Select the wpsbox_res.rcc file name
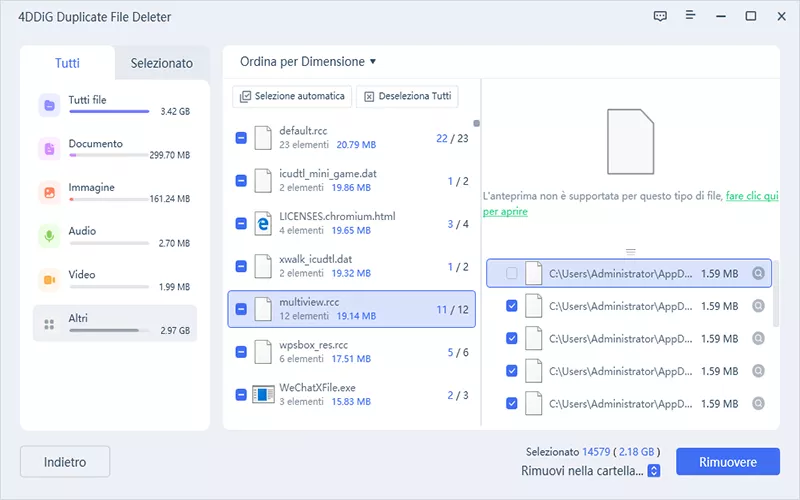This screenshot has height=500, width=800. (313, 345)
